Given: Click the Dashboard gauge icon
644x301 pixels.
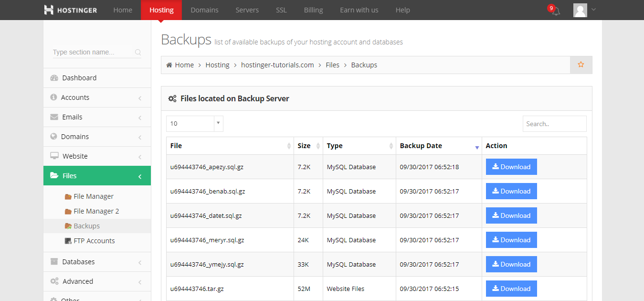Looking at the screenshot, I should (x=54, y=78).
